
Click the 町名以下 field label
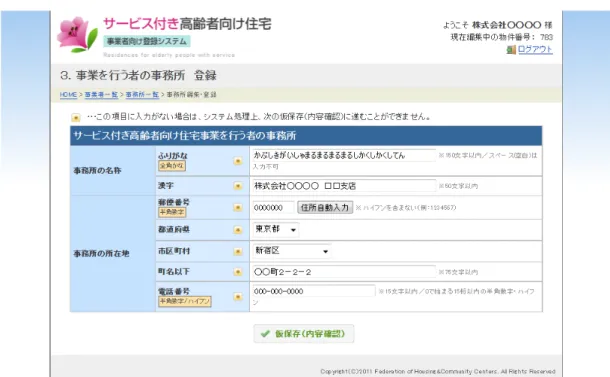[x=174, y=272]
